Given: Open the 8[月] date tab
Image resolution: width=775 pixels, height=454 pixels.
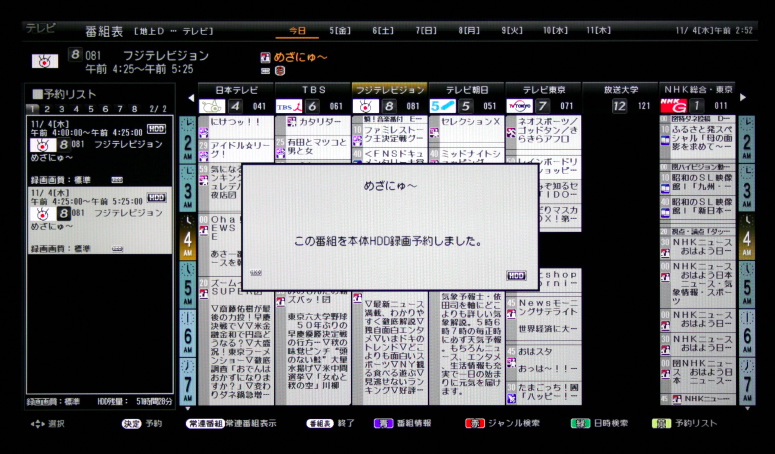Looking at the screenshot, I should pos(469,31).
